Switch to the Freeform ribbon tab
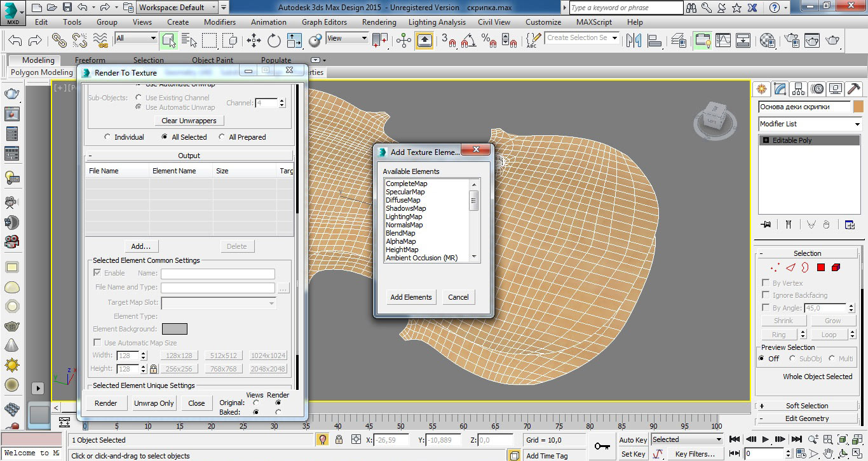The height and width of the screenshot is (461, 868). coord(90,60)
